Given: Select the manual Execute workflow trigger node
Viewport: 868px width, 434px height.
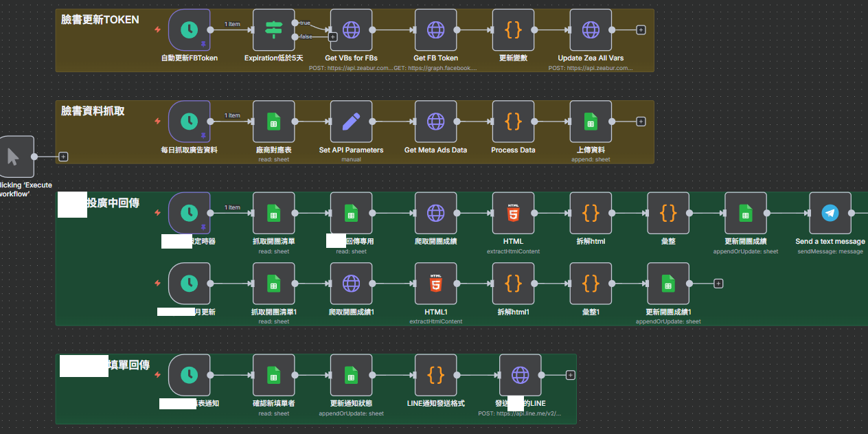Looking at the screenshot, I should [x=13, y=157].
